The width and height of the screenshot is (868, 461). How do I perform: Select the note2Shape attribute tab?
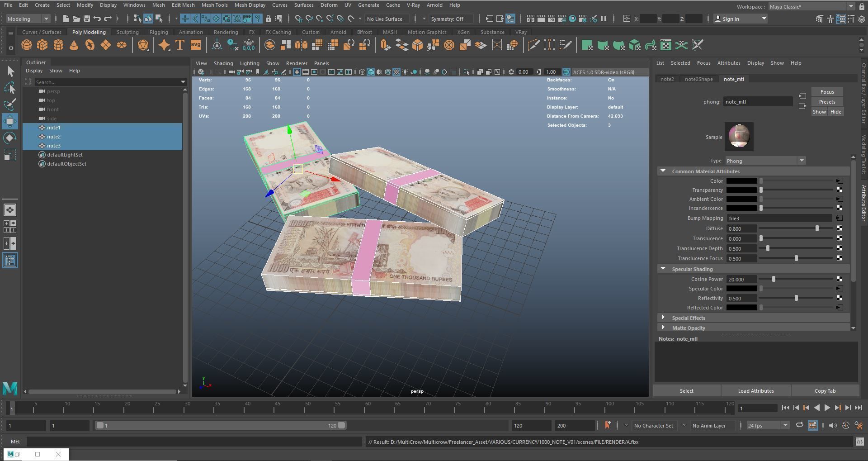[x=698, y=79]
